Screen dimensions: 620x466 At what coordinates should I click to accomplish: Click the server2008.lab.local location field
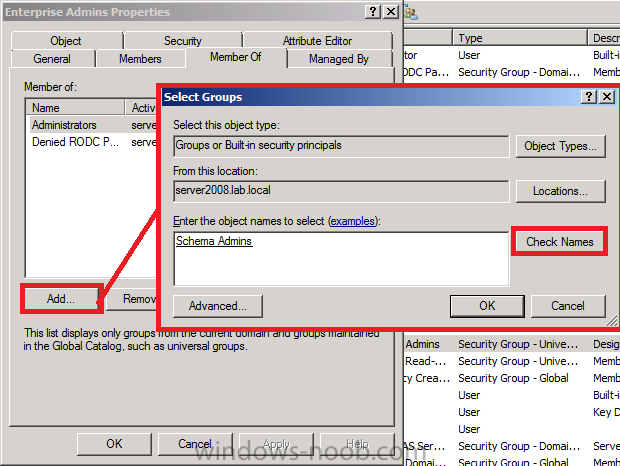click(x=341, y=191)
